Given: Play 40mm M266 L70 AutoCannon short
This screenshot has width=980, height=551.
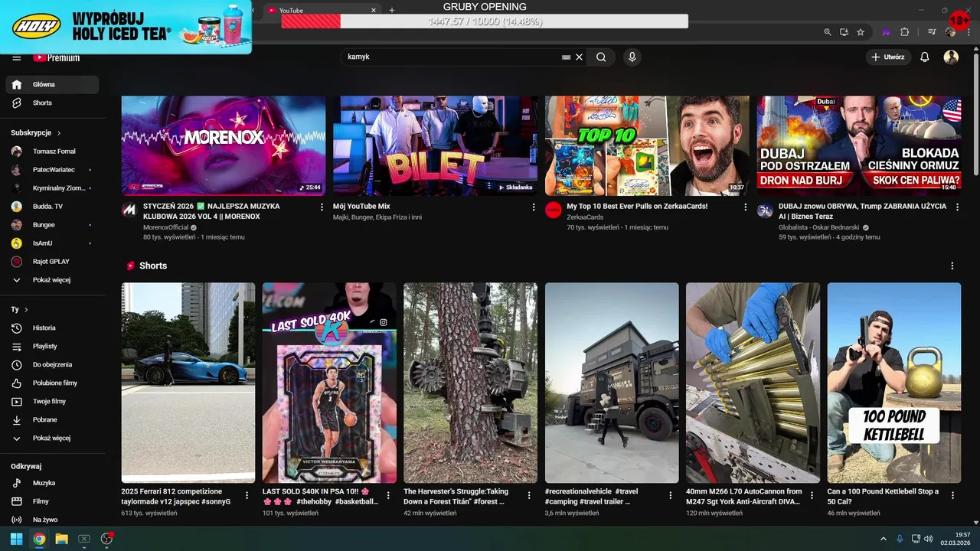Looking at the screenshot, I should (753, 383).
